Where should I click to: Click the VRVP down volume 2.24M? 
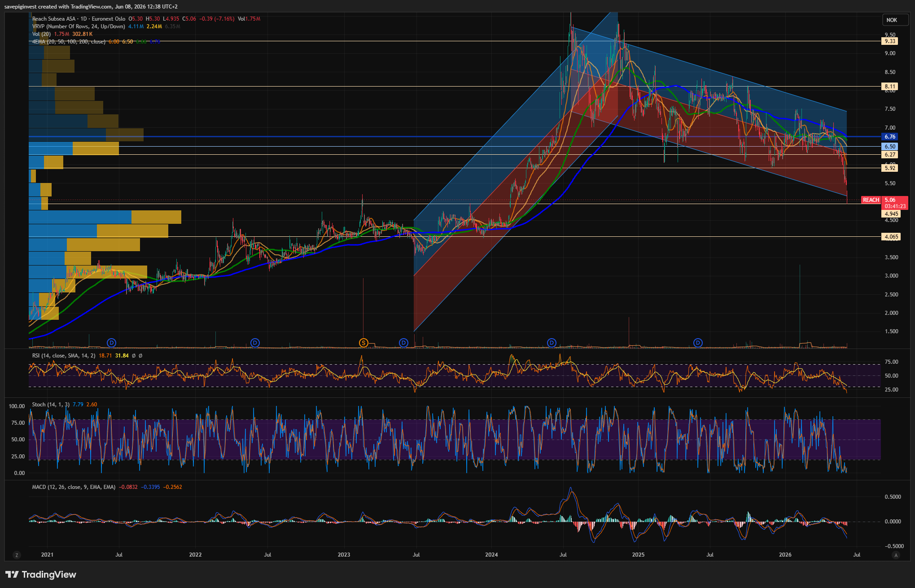(154, 26)
